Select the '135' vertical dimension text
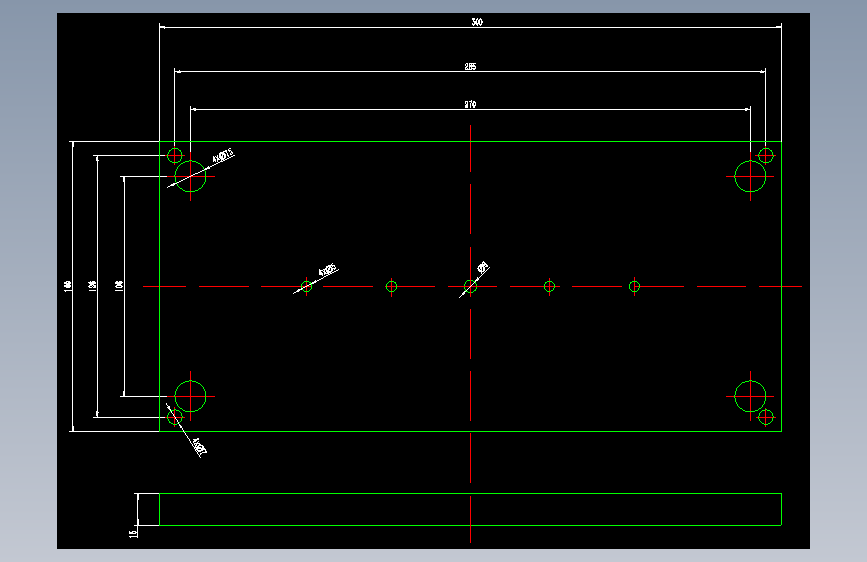 point(92,286)
